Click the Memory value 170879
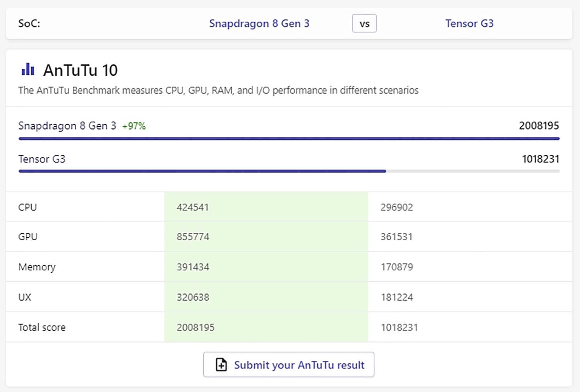 397,267
